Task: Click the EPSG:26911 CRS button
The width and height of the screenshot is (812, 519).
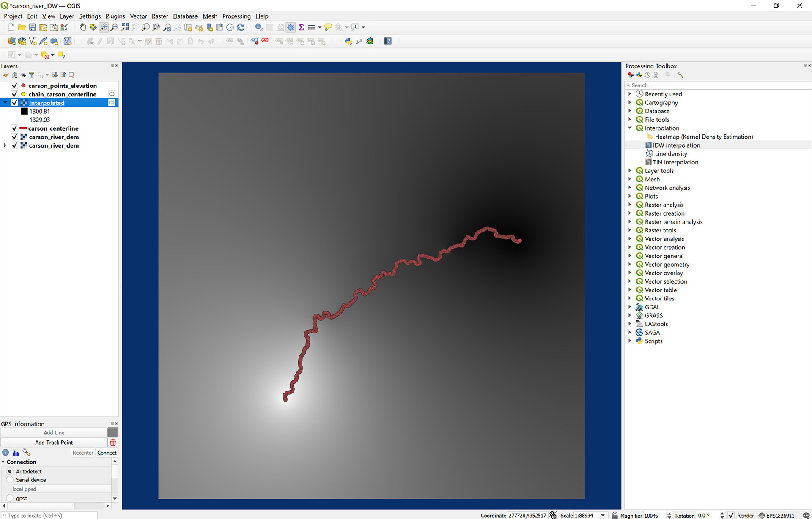Action: point(776,516)
